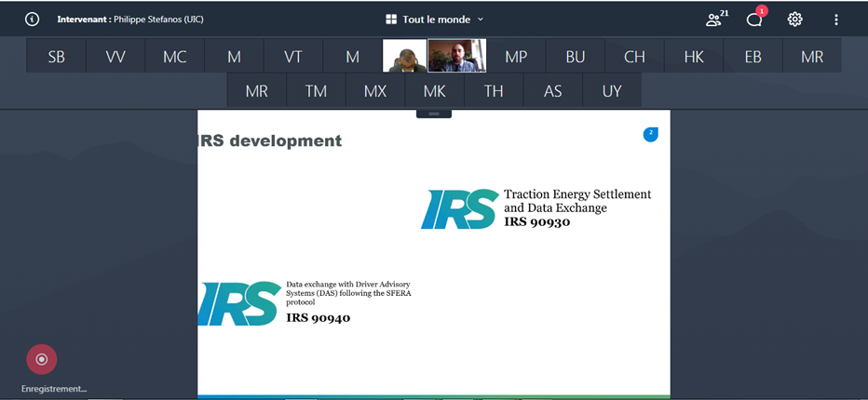
Task: Click the Enregistrement... label
Action: tap(54, 389)
